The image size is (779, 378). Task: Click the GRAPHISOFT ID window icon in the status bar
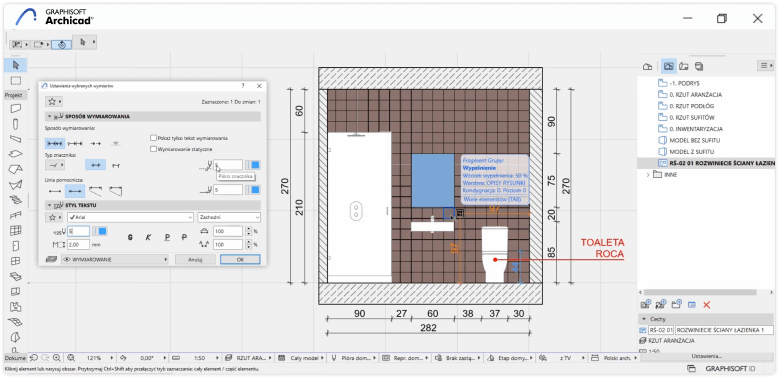tap(691, 369)
